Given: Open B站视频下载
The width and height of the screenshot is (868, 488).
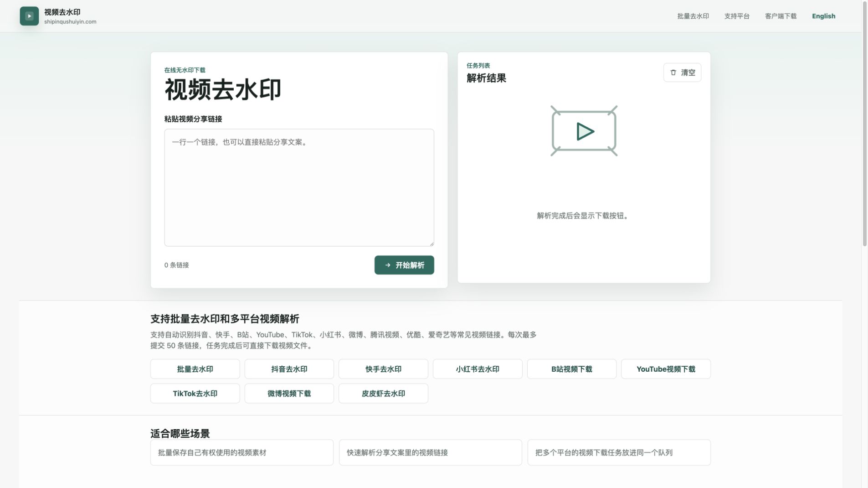Looking at the screenshot, I should tap(571, 369).
